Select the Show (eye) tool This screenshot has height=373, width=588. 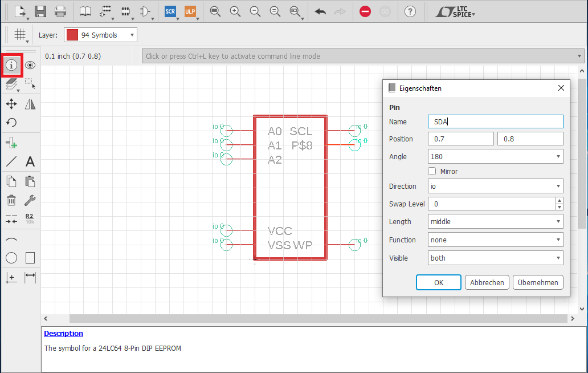[x=30, y=65]
